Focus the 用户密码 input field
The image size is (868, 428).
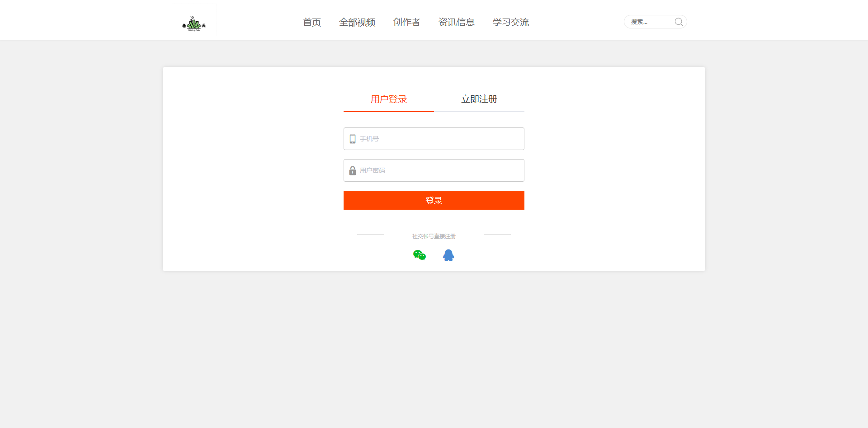(434, 170)
